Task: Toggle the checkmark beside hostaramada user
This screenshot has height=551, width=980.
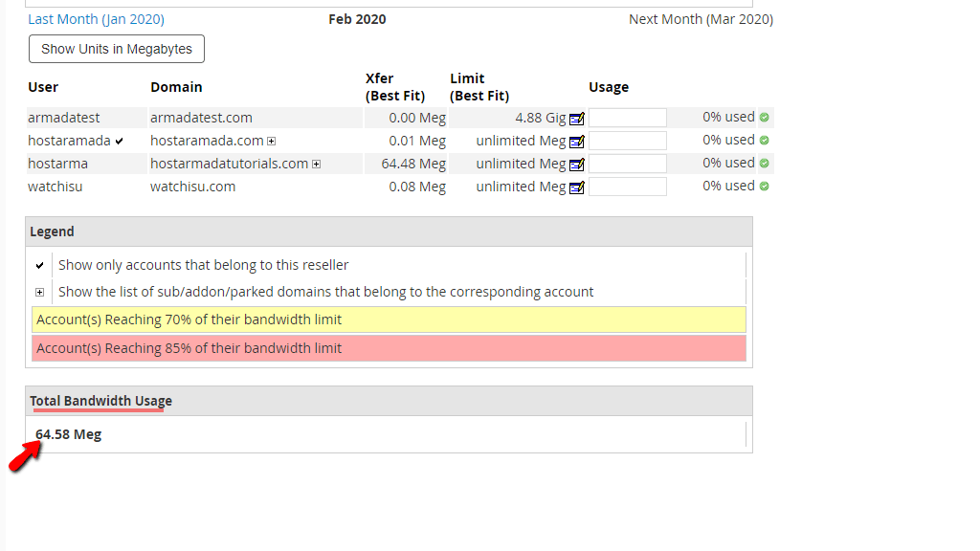Action: pyautogui.click(x=120, y=142)
